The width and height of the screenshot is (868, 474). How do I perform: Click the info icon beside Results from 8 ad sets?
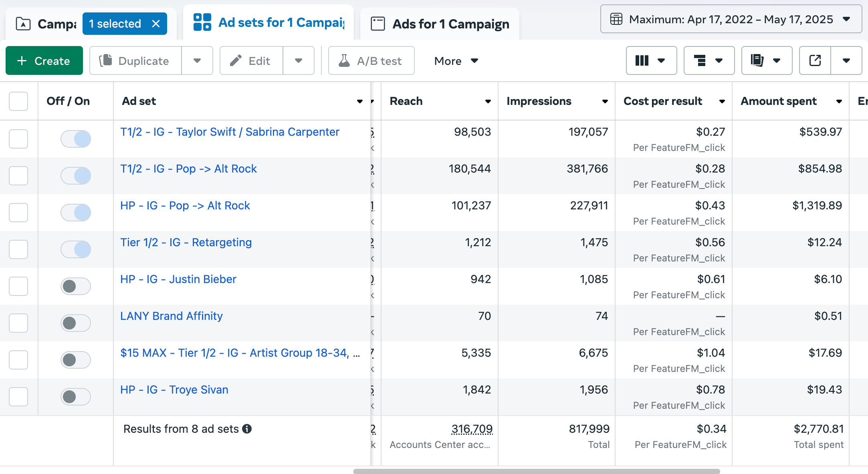247,429
